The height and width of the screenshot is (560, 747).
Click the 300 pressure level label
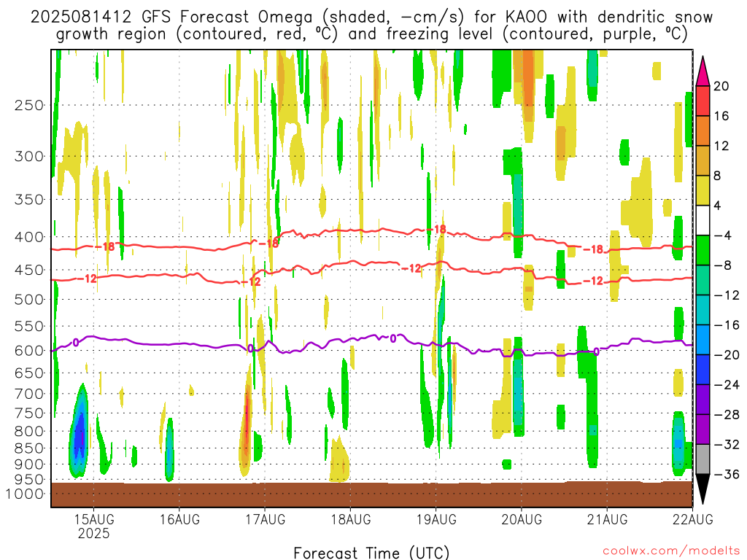coord(29,156)
